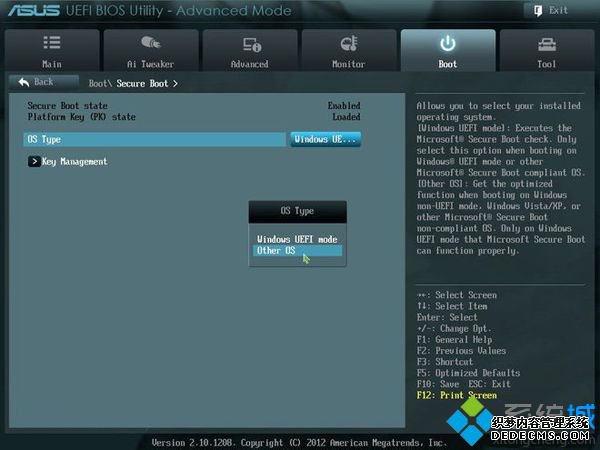
Task: Open the Advanced tab
Action: (x=250, y=50)
